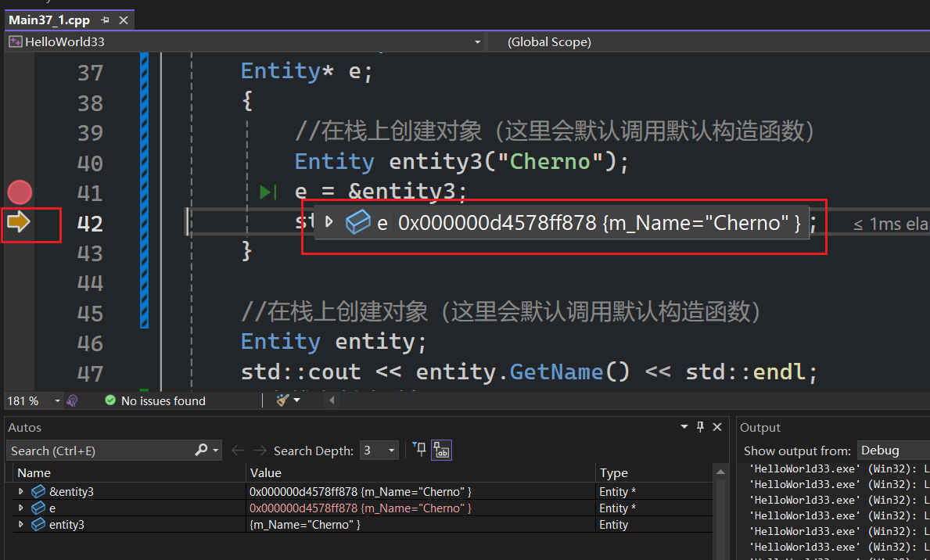Viewport: 930px width, 560px height.
Task: Click the code cleanup broom icon
Action: click(x=283, y=400)
